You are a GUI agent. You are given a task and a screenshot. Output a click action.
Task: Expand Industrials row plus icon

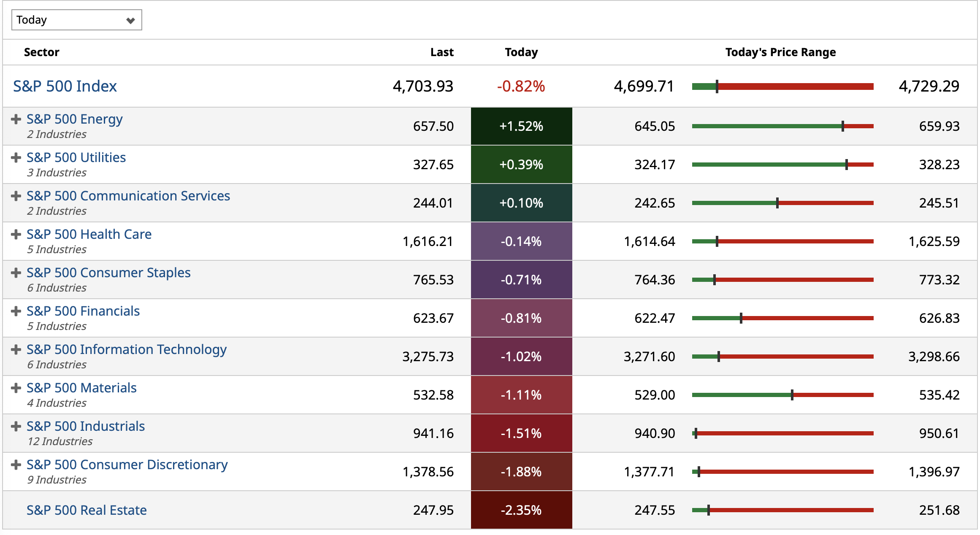pos(16,427)
